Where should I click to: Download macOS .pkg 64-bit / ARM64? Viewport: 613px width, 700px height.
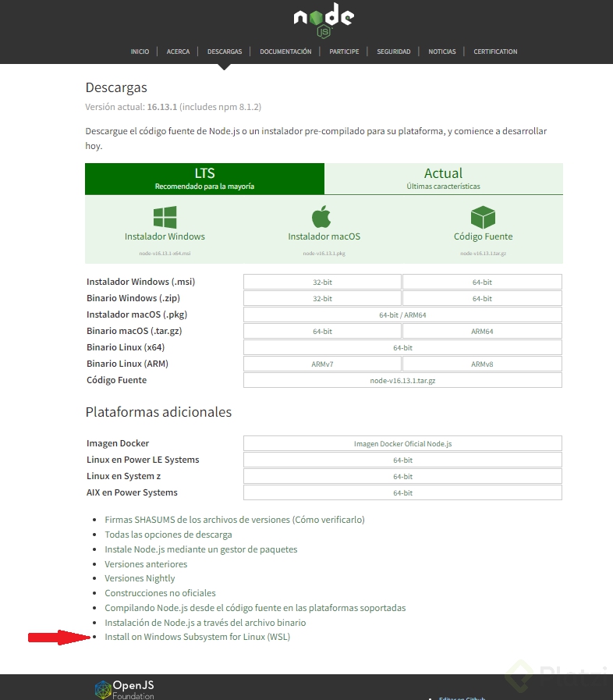pyautogui.click(x=402, y=315)
